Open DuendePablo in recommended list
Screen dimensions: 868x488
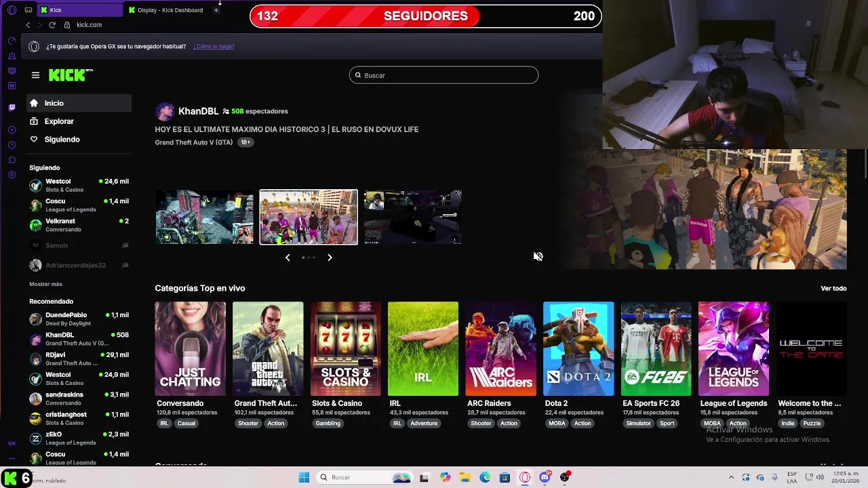(x=79, y=319)
